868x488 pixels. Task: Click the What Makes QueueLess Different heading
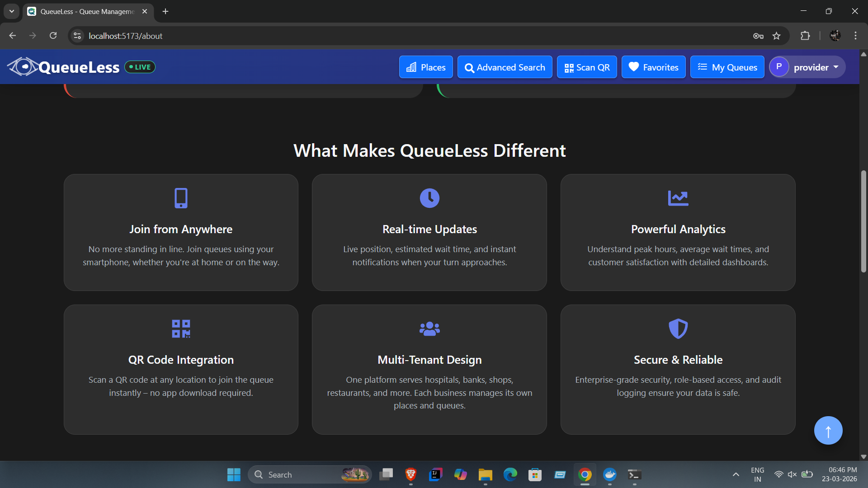tap(429, 150)
